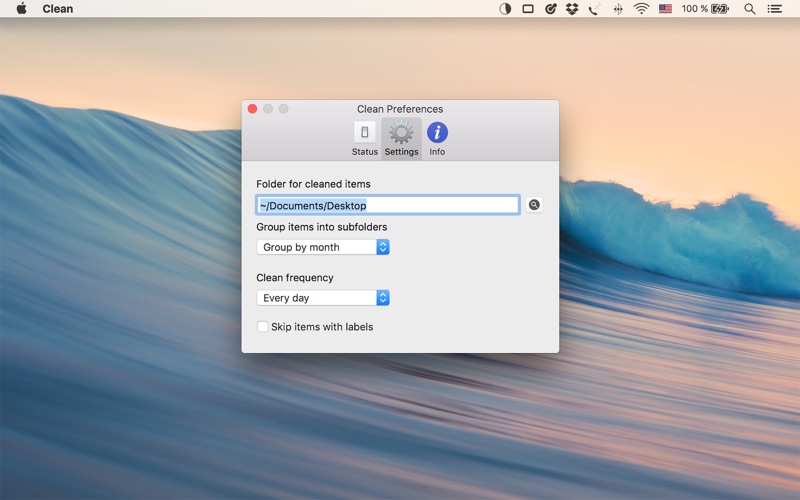Expand the Group by month dropdown
The height and width of the screenshot is (500, 800).
pos(323,247)
